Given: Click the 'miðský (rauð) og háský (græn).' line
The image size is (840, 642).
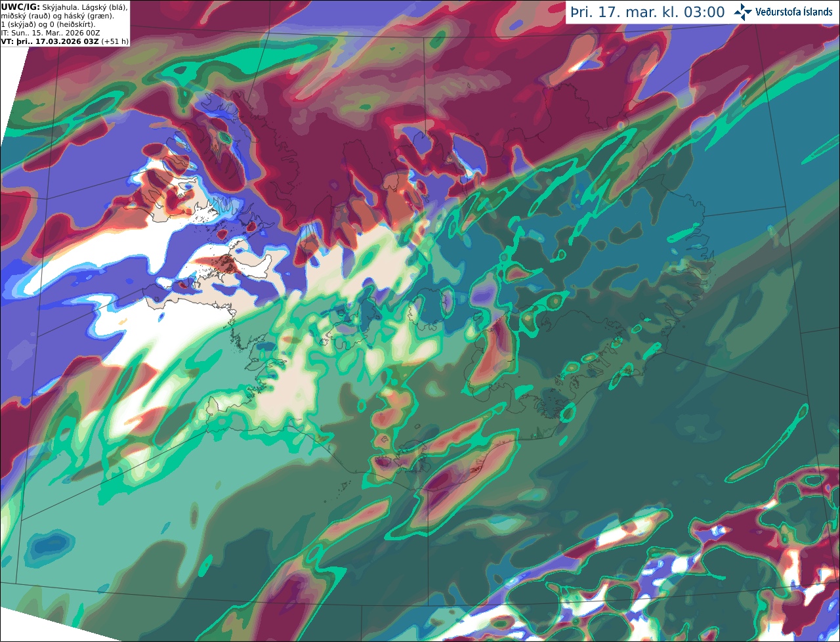Looking at the screenshot, I should click(57, 15).
